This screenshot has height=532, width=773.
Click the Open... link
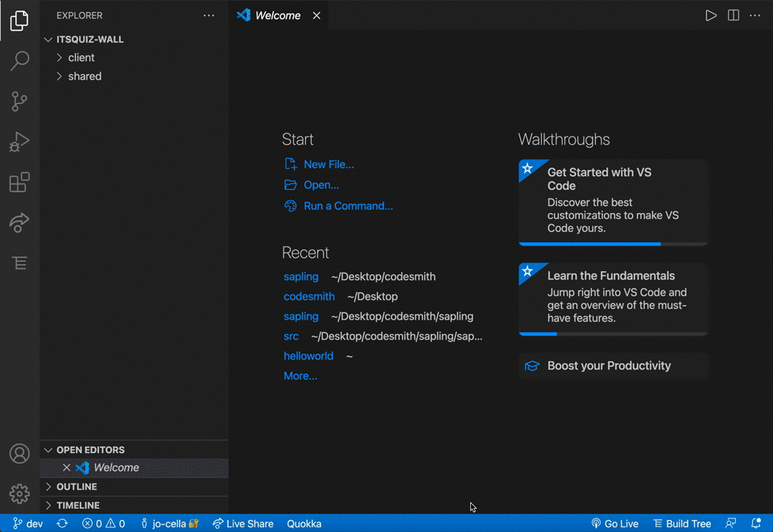(321, 185)
